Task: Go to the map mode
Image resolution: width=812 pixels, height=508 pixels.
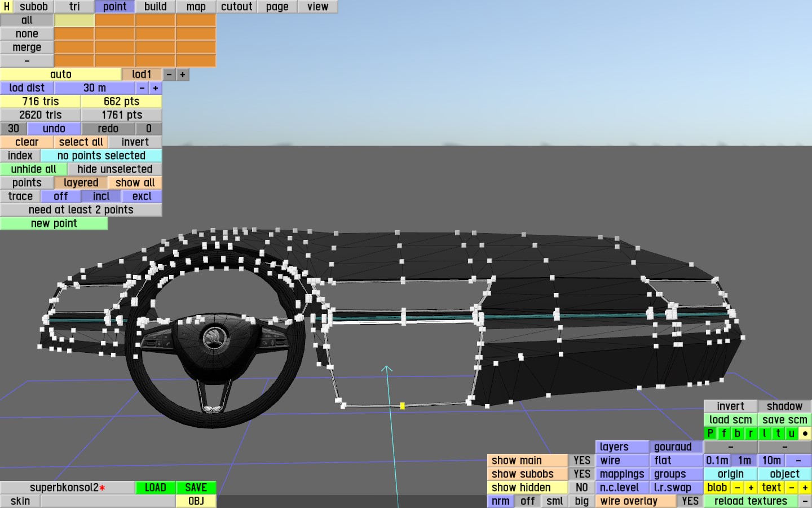Action: [x=196, y=7]
